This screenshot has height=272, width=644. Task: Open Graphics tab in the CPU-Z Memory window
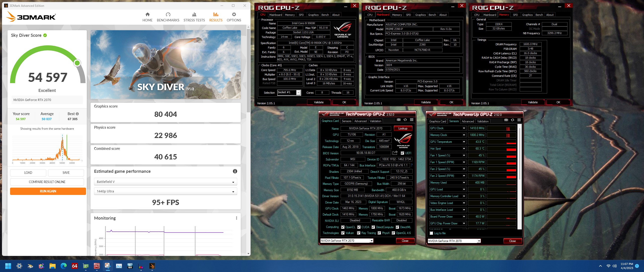click(527, 15)
